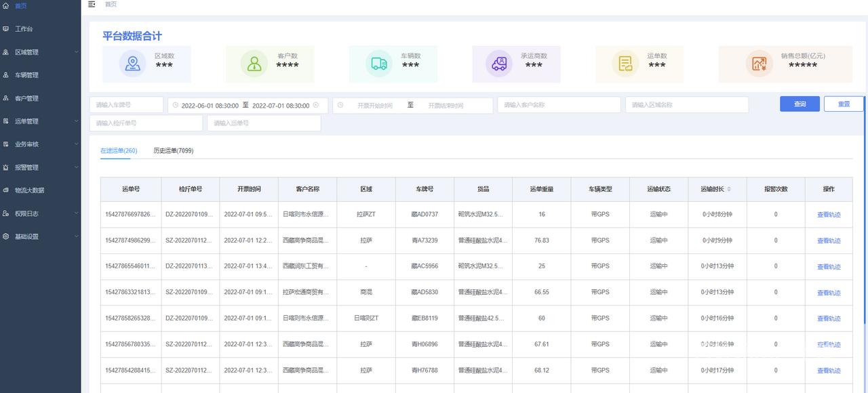View track link for plate 藏AD5830
The image size is (868, 393).
[829, 293]
